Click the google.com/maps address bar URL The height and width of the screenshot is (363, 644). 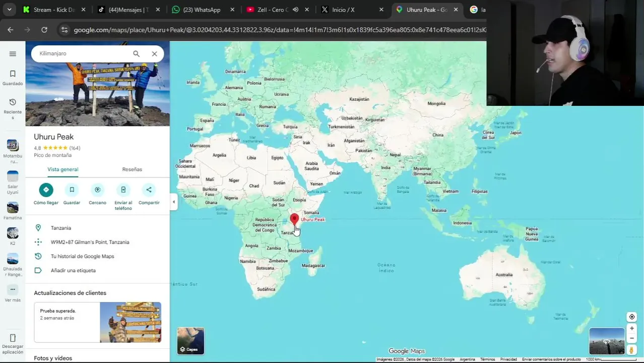pos(280,30)
